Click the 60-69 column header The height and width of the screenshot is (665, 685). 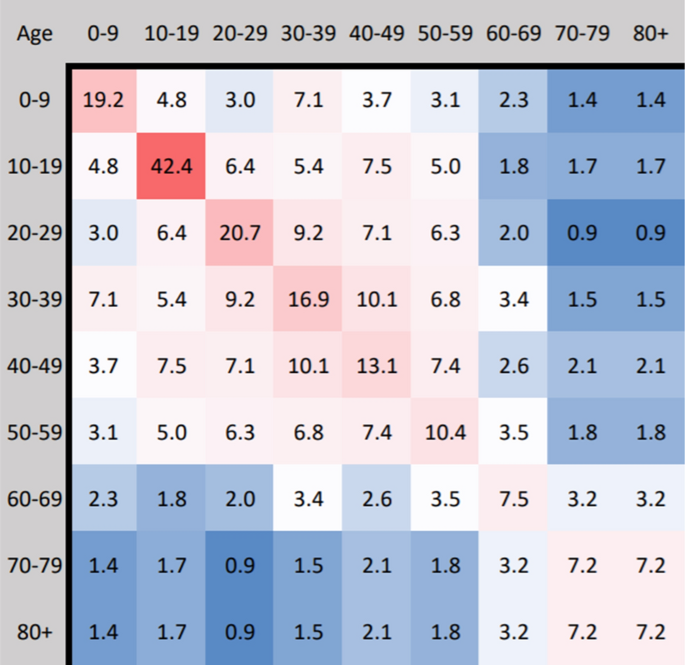pos(513,34)
